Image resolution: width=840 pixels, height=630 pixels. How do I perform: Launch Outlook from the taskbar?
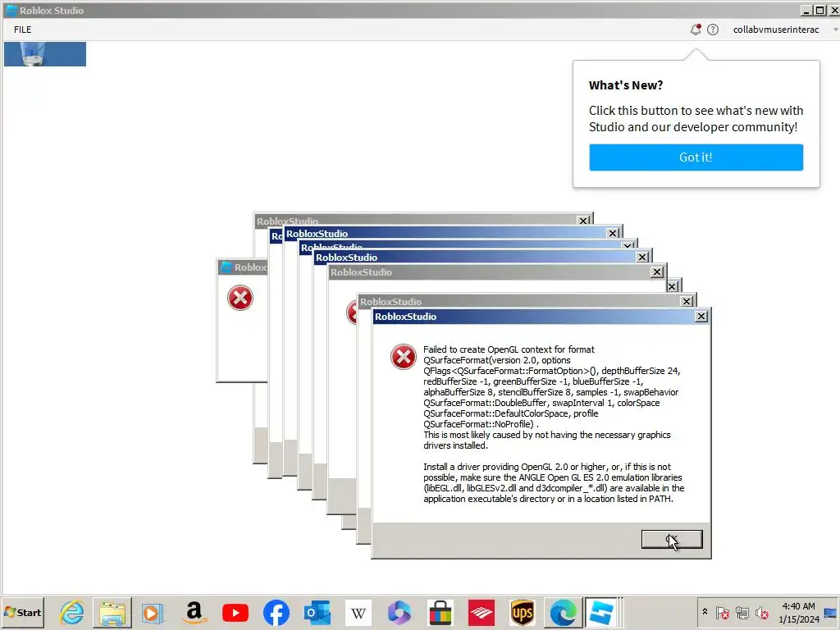point(317,612)
